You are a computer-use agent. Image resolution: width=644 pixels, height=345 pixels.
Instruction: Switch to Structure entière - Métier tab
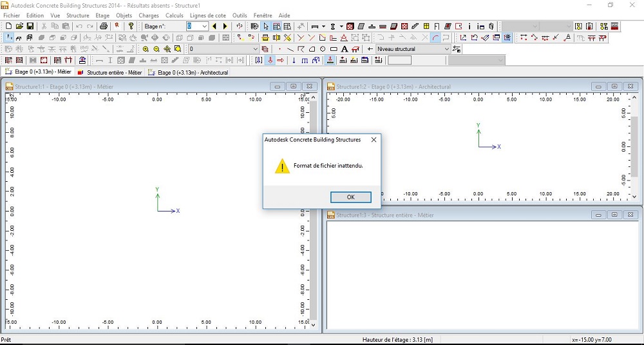pos(110,72)
